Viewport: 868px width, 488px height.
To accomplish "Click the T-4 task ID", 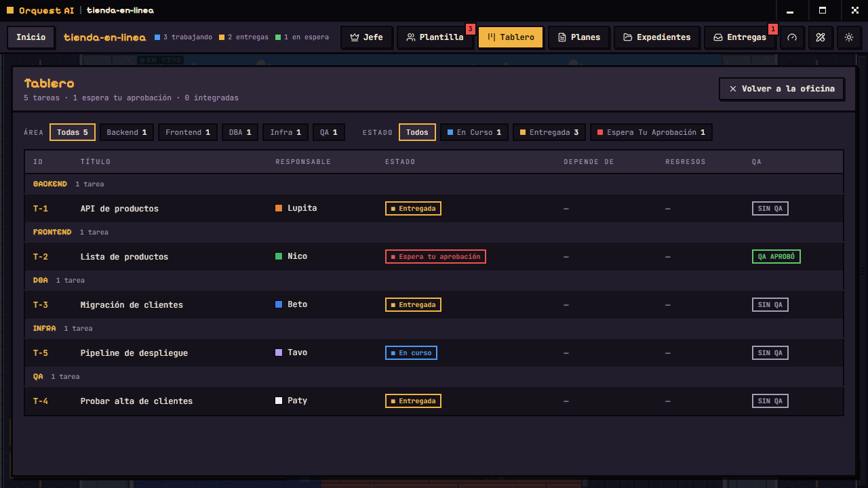I will coord(41,401).
